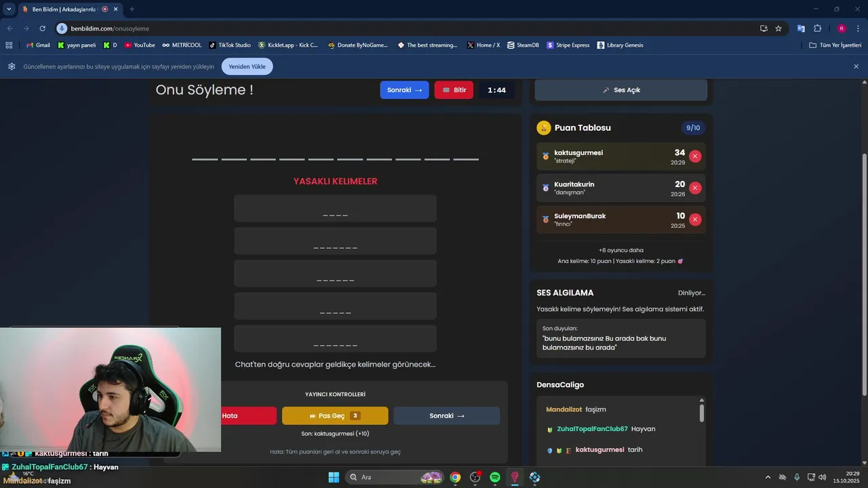Open the Chrome profile avatar
This screenshot has width=868, height=488.
tap(842, 28)
